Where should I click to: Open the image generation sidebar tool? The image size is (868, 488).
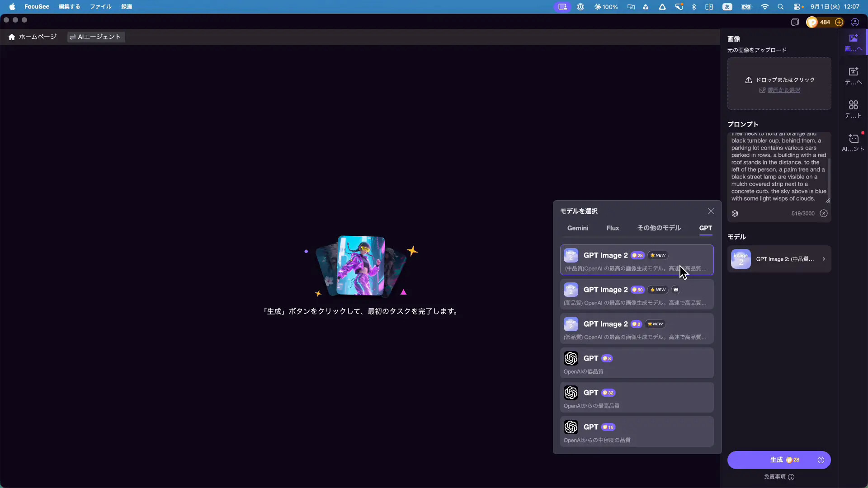pyautogui.click(x=854, y=42)
